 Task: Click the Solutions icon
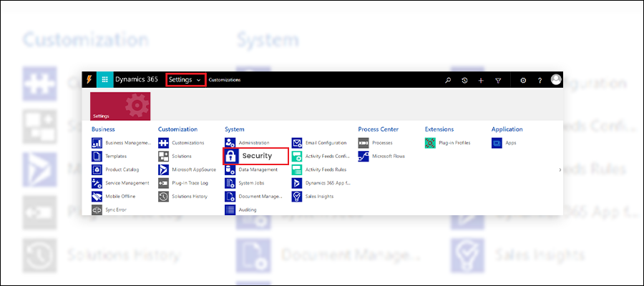pyautogui.click(x=163, y=157)
